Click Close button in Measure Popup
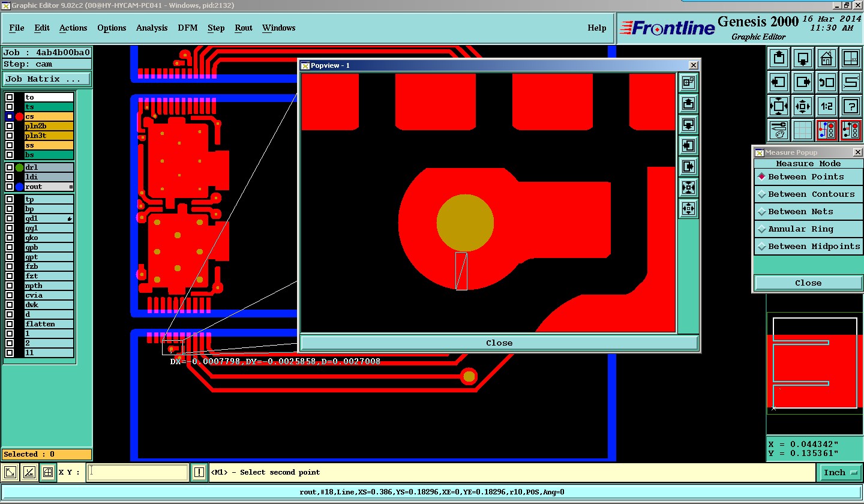Viewport: 864px width, 504px height. pos(808,283)
